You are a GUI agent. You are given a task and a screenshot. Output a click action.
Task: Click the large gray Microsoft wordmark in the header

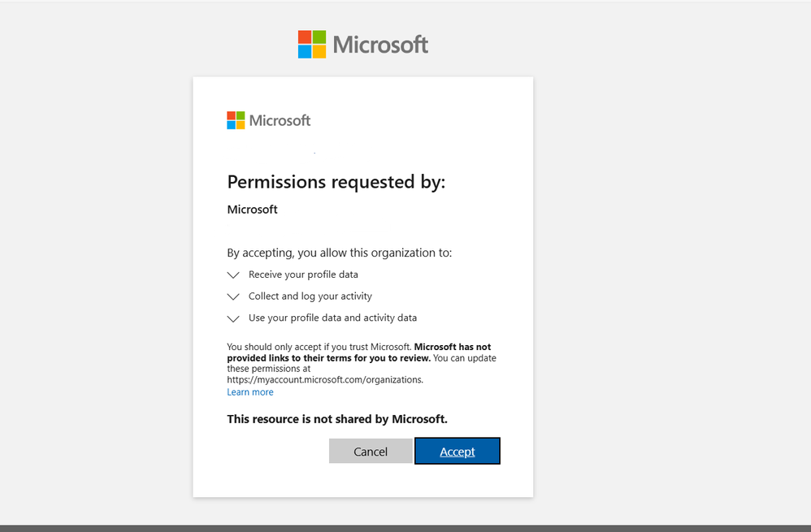(x=380, y=45)
